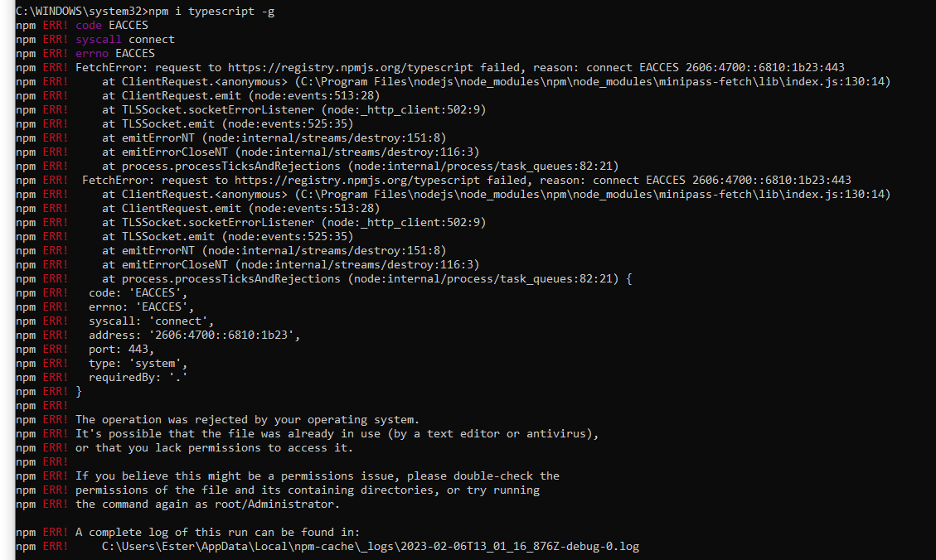Click the "errno: 'EACCES'," property line
936x560 pixels.
(141, 307)
